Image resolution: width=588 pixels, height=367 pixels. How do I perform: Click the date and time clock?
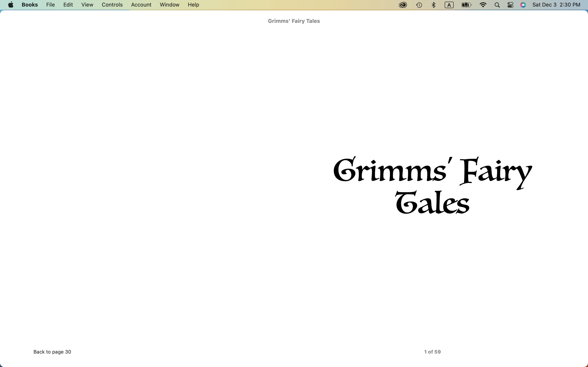click(x=556, y=5)
